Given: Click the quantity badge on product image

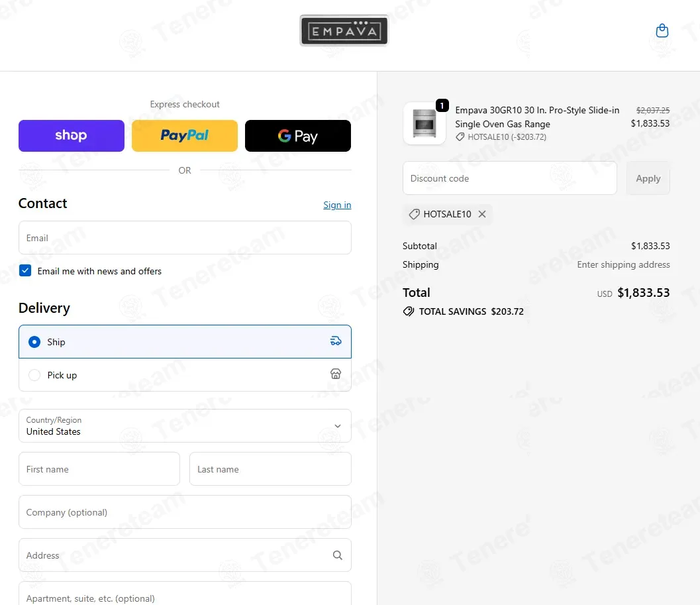Looking at the screenshot, I should 442,105.
